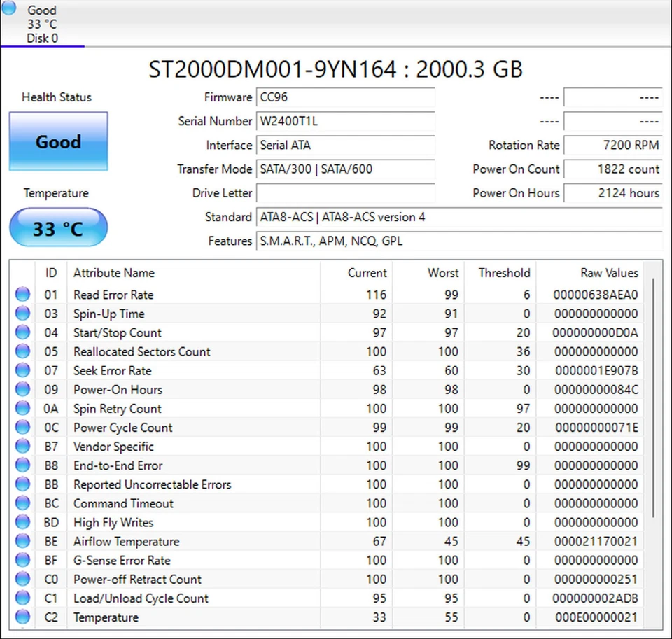
Task: Click the blue dot next to Power-On Hours
Action: tap(23, 389)
